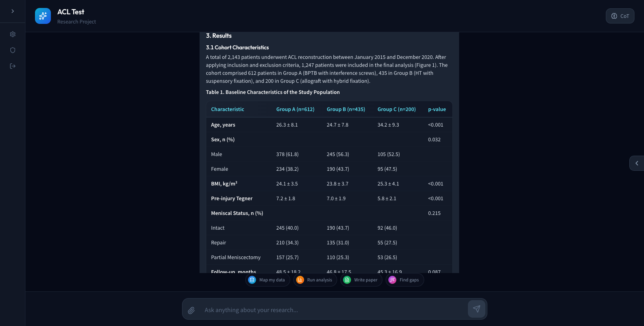
Task: Click the Characteristic column header
Action: click(227, 109)
